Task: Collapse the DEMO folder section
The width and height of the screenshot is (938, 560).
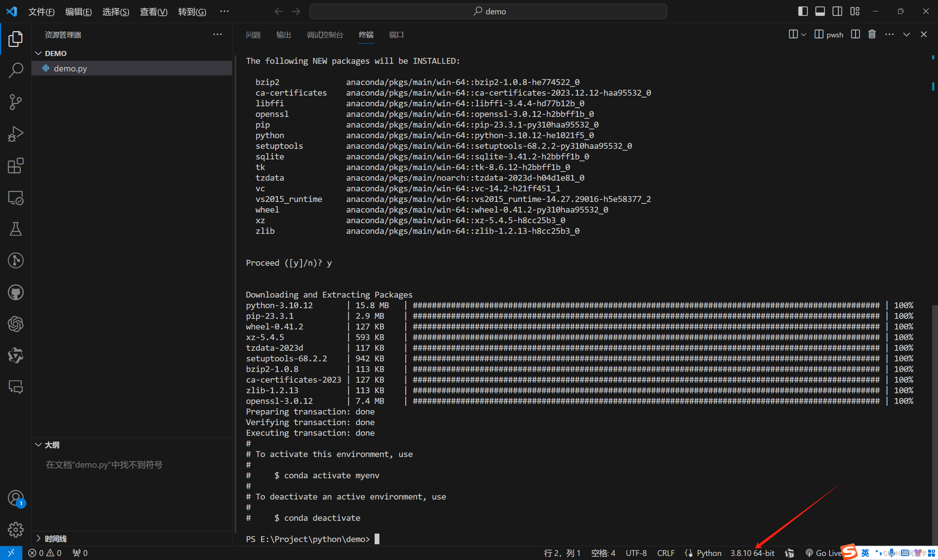Action: coord(38,53)
